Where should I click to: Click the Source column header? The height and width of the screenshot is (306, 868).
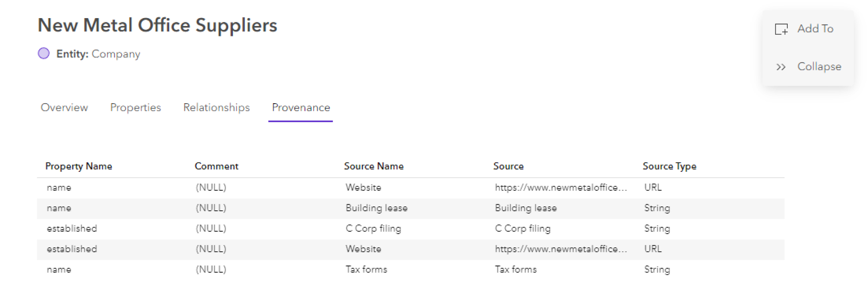(508, 166)
